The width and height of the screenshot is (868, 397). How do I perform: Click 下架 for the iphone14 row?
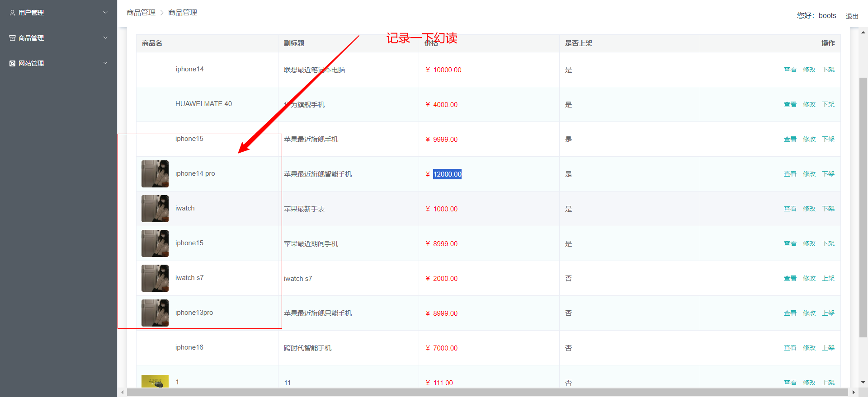click(828, 70)
